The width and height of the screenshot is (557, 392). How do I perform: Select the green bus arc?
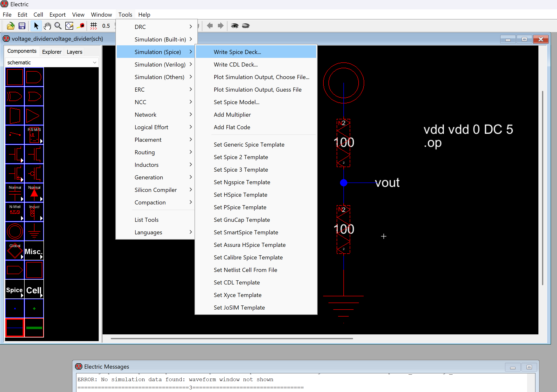pos(34,328)
